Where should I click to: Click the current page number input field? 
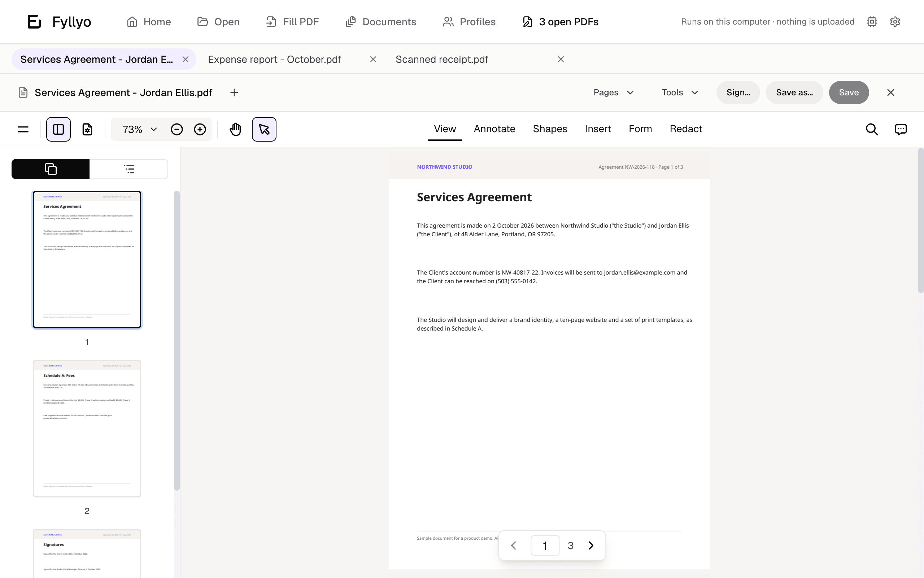click(x=545, y=545)
